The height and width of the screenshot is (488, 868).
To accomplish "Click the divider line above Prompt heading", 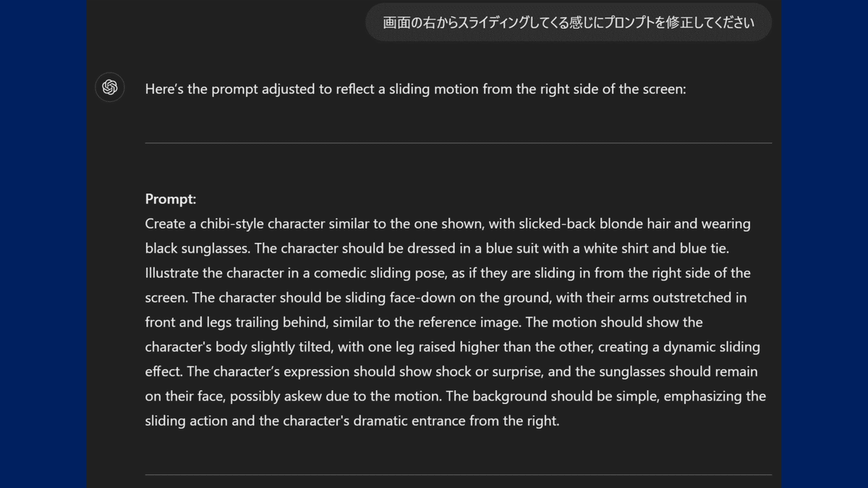I will (x=458, y=143).
